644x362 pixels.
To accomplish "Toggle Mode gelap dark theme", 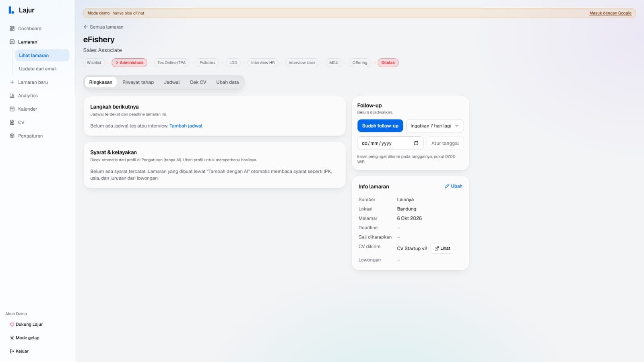I will pos(25,338).
